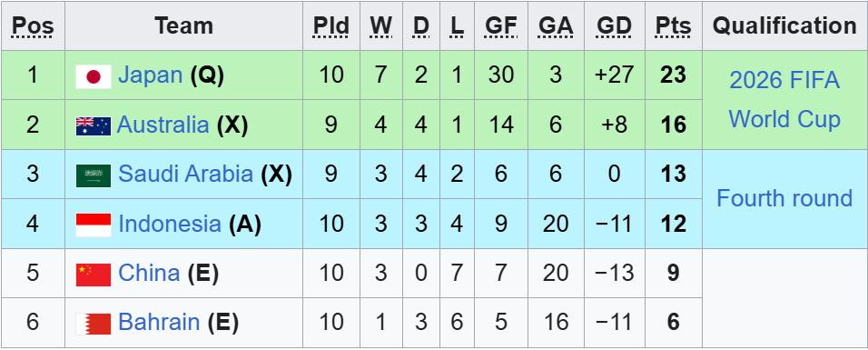Click the Pts column header

673,25
